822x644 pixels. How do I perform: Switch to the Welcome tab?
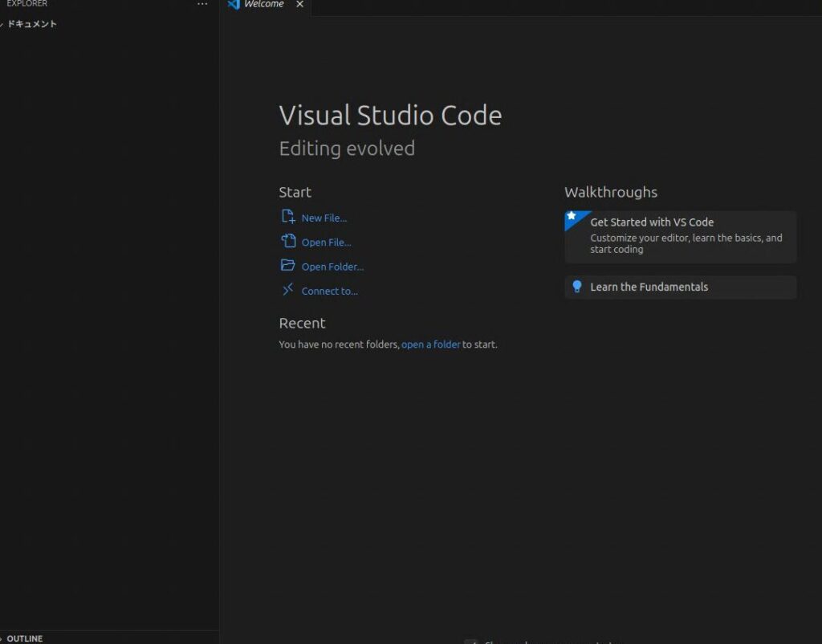[x=264, y=4]
